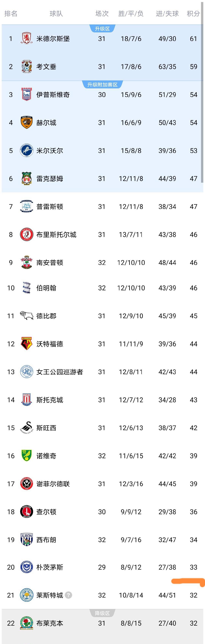
Task: Open the 女王公园巡游者 team name link
Action: coord(59,372)
